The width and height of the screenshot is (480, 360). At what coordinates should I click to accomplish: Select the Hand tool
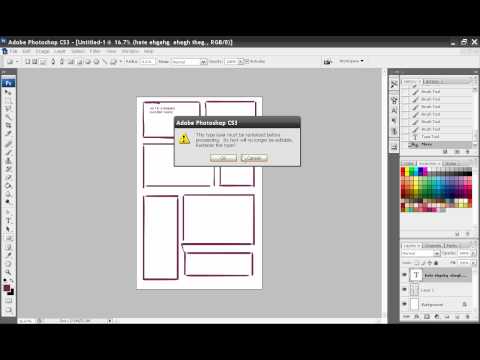tap(9, 264)
